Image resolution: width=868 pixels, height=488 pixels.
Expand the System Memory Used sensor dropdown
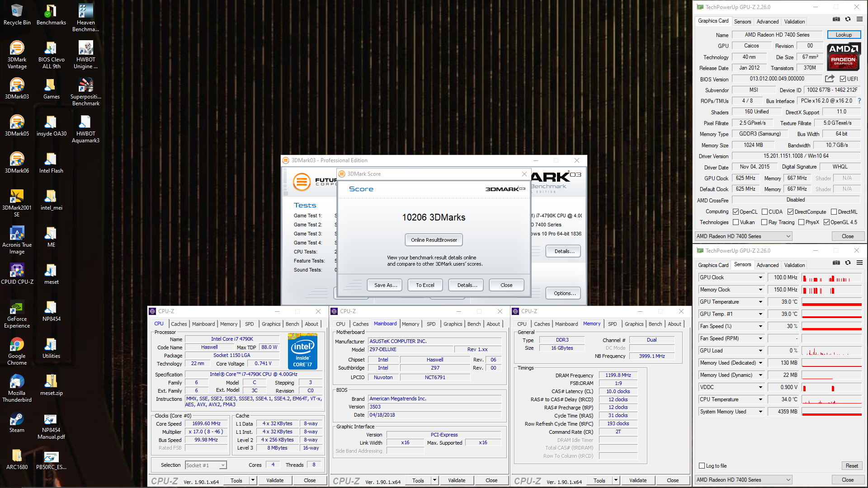(760, 412)
